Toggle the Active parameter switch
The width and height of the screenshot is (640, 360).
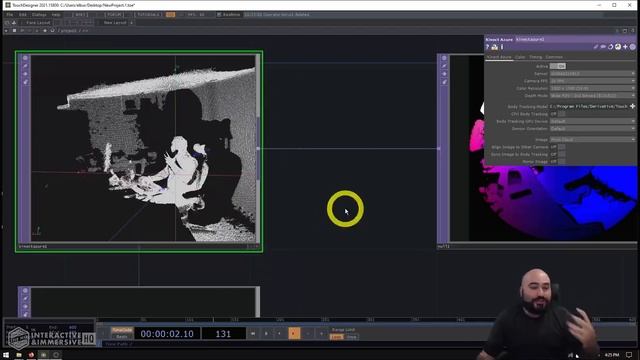[x=558, y=66]
